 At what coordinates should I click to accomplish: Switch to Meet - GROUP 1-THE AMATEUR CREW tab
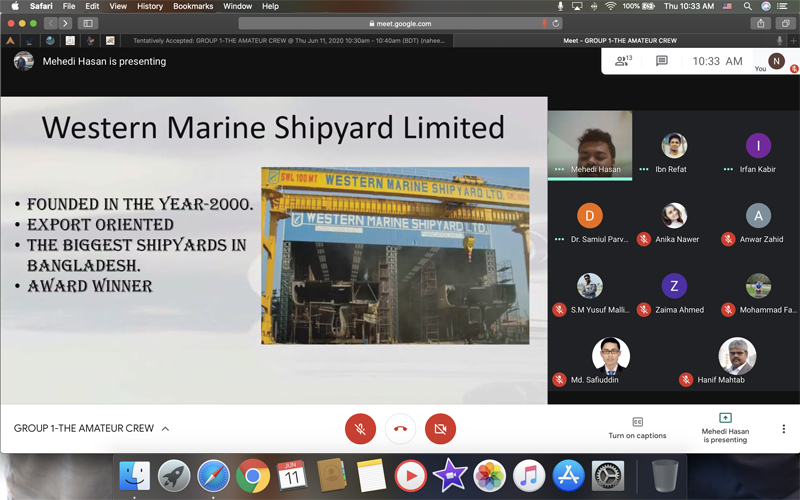(620, 41)
